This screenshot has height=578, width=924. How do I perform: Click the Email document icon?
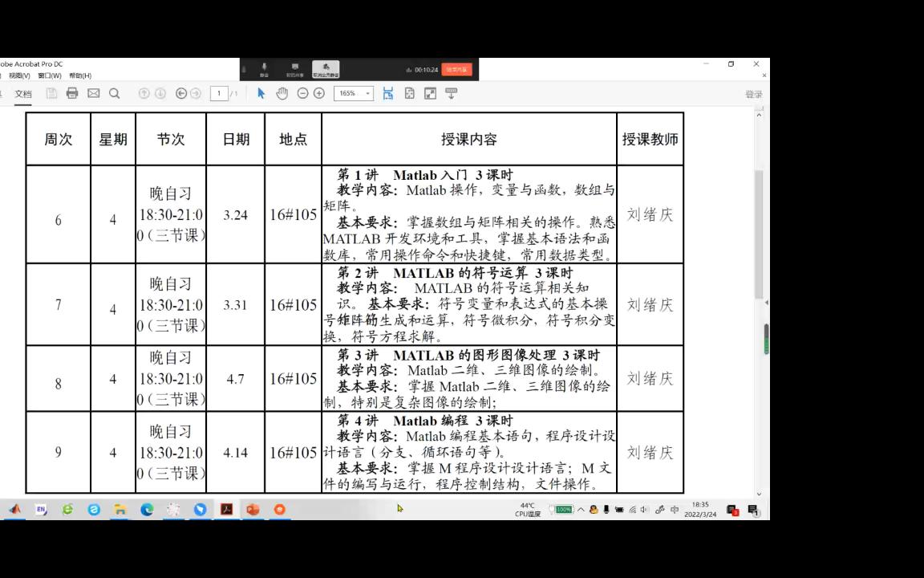[95, 93]
